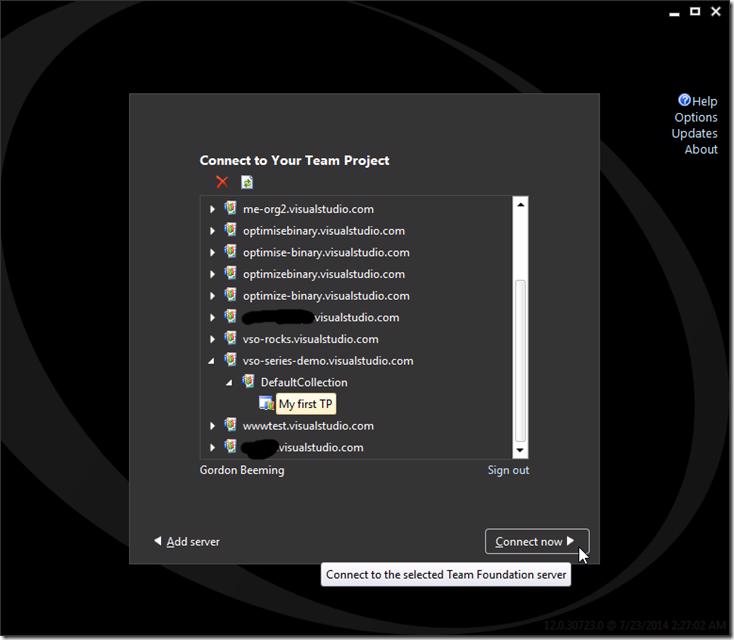
Task: Click the Gordon Beeming account name
Action: (242, 470)
